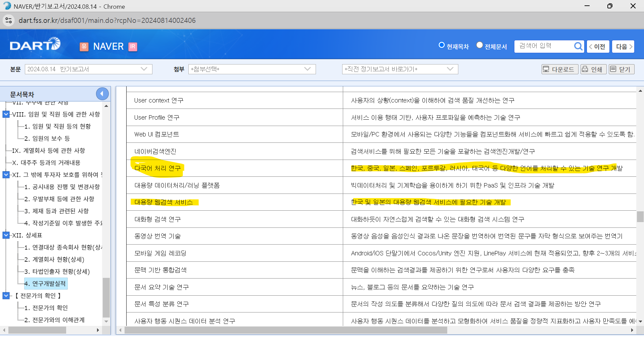Click the User context 연구 cell
Image resolution: width=644 pixels, height=337 pixels.
235,100
